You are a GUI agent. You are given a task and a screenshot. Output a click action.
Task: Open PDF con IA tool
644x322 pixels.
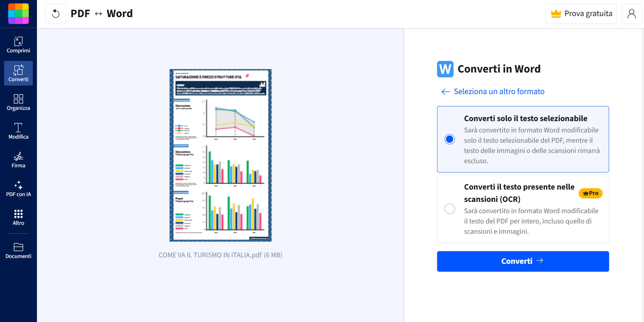coord(18,189)
